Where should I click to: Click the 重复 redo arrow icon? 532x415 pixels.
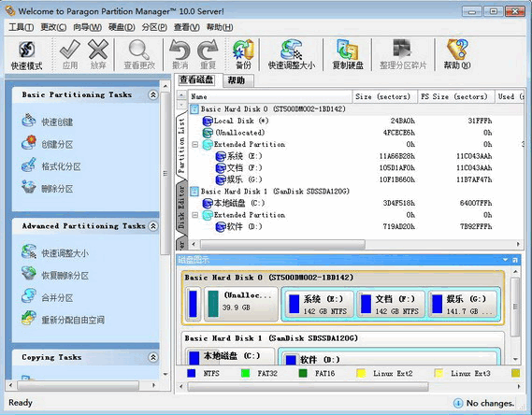tap(208, 50)
